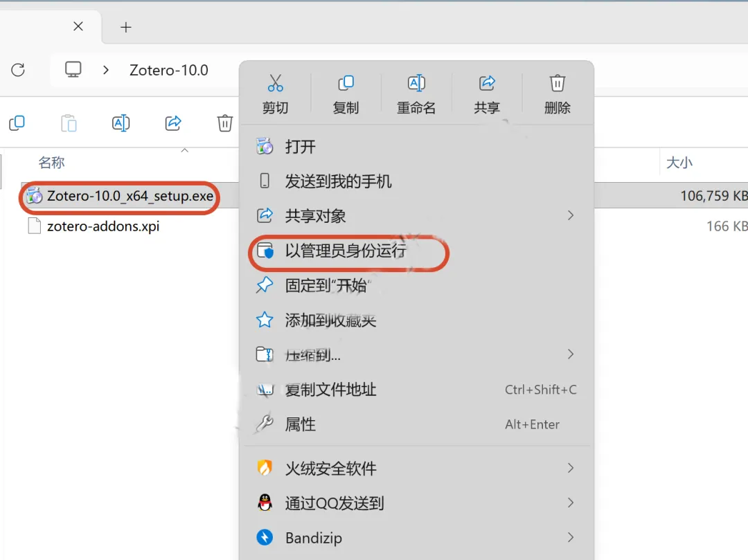Screen dimensions: 748x560
Task: Click the Copy icon in context menu
Action: [346, 83]
